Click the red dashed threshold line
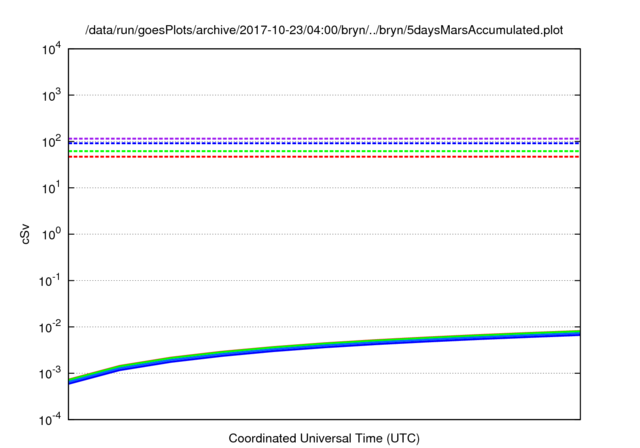640x448 pixels. [x=324, y=157]
